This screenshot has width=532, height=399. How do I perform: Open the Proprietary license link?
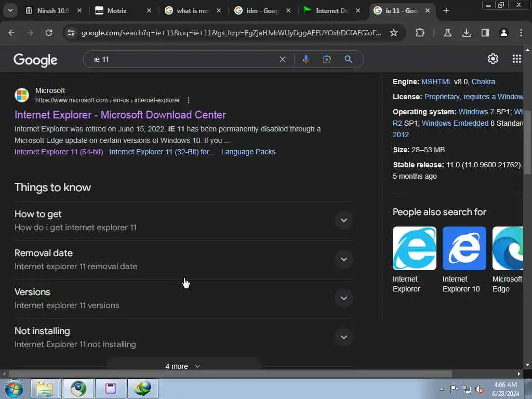(474, 97)
